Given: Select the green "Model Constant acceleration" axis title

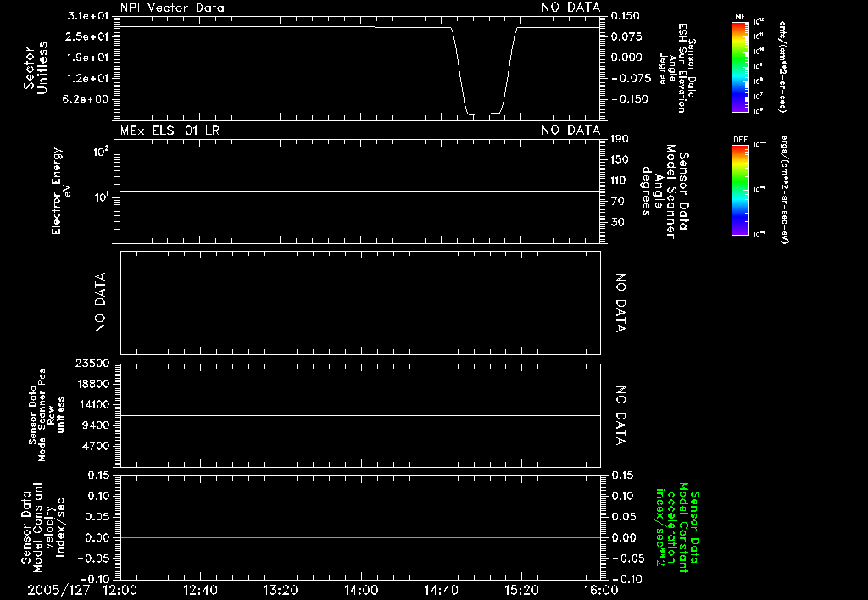Looking at the screenshot, I should coord(677,527).
